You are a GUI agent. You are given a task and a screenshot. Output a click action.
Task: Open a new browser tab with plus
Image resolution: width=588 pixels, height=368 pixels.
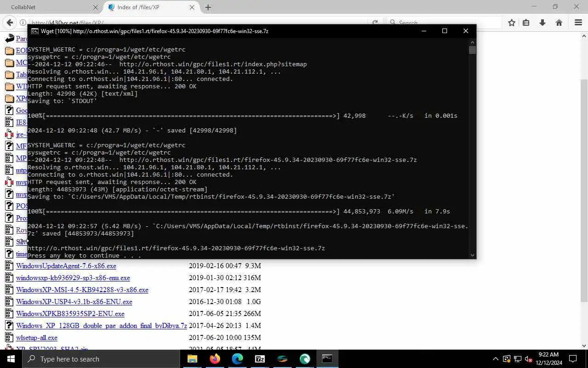(208, 7)
